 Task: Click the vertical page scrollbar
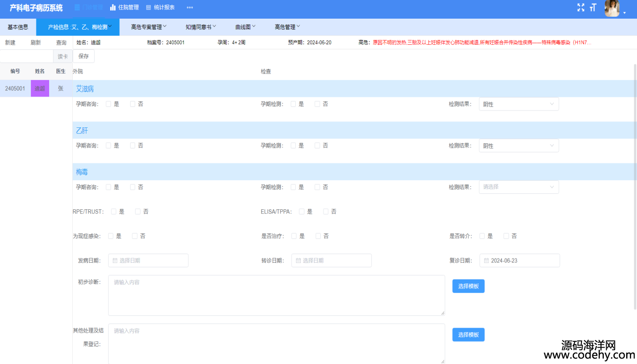635,187
